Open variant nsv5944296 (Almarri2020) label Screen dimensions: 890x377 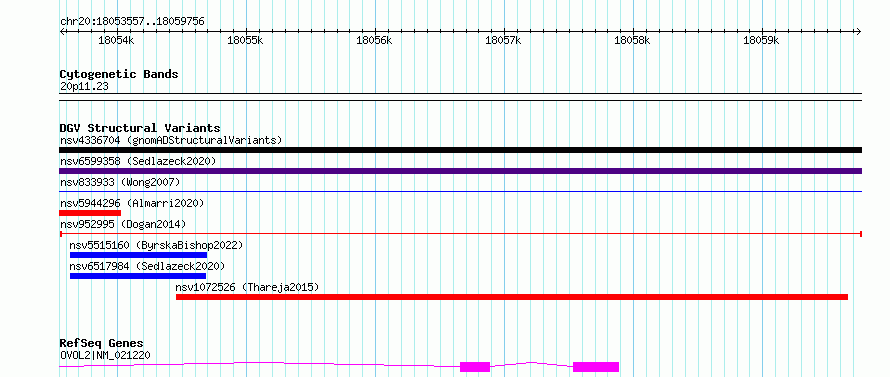pyautogui.click(x=132, y=203)
